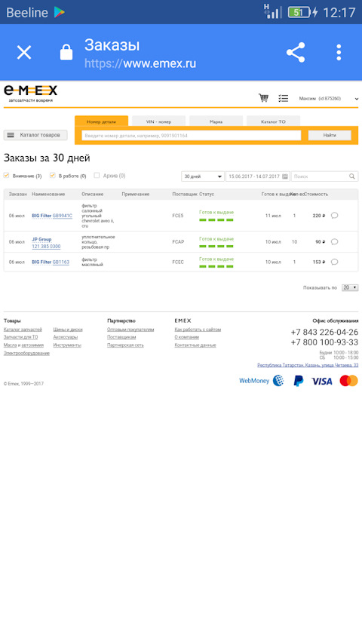Click the Заказан column header

pyautogui.click(x=18, y=194)
